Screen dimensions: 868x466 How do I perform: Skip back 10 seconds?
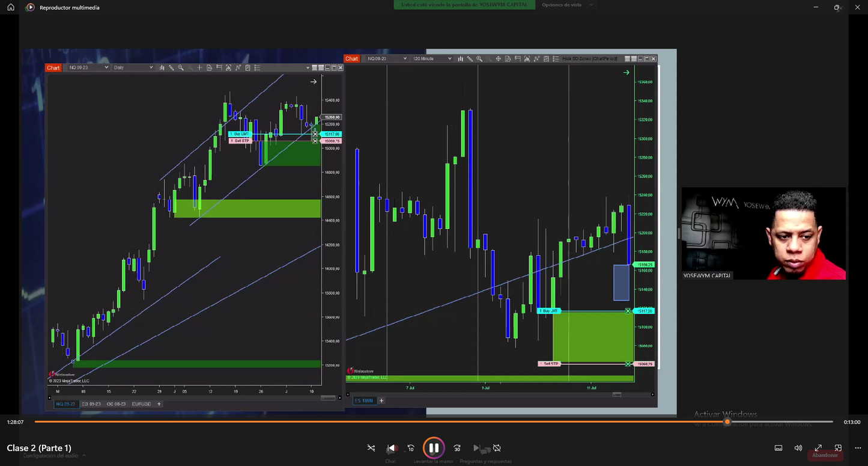411,448
